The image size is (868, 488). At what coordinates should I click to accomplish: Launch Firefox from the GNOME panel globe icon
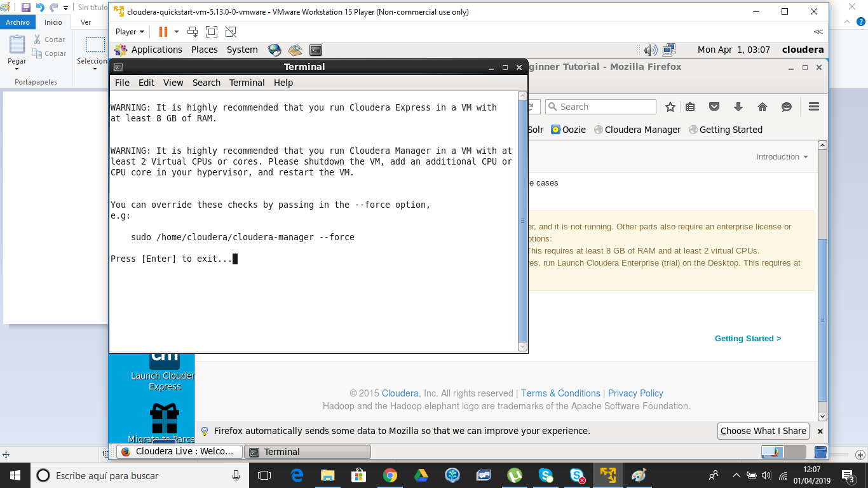pyautogui.click(x=275, y=50)
